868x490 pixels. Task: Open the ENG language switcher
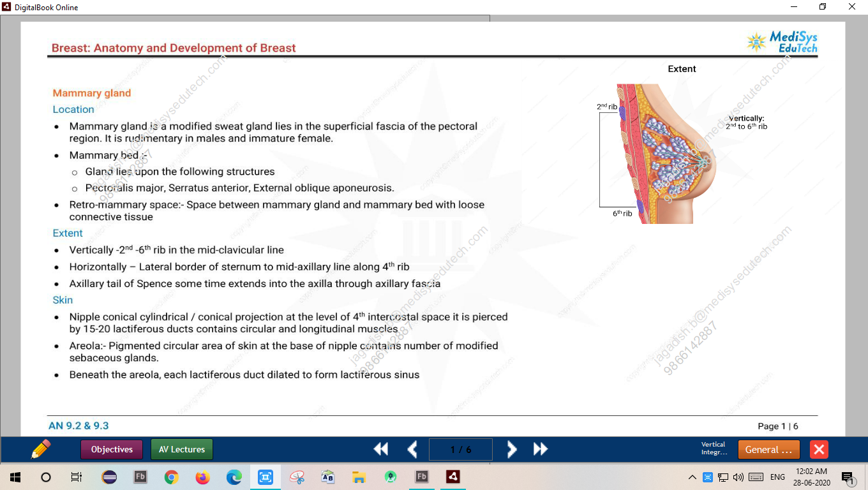pyautogui.click(x=777, y=477)
